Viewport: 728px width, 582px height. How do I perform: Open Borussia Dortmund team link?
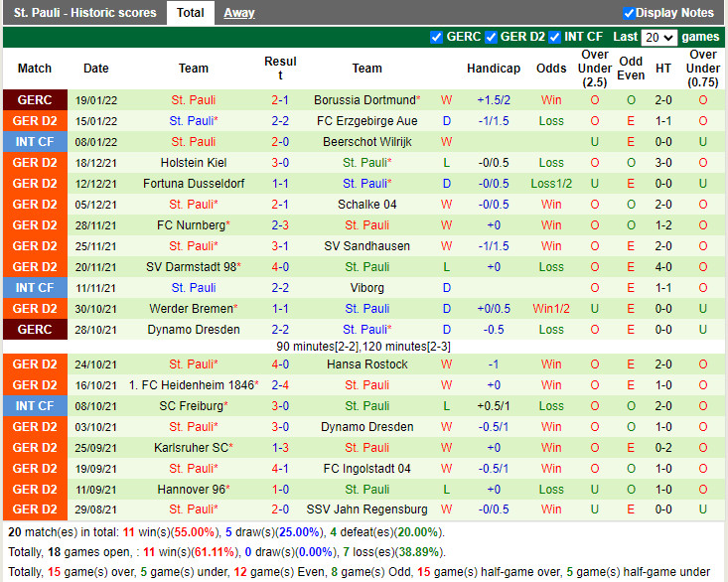pyautogui.click(x=364, y=99)
